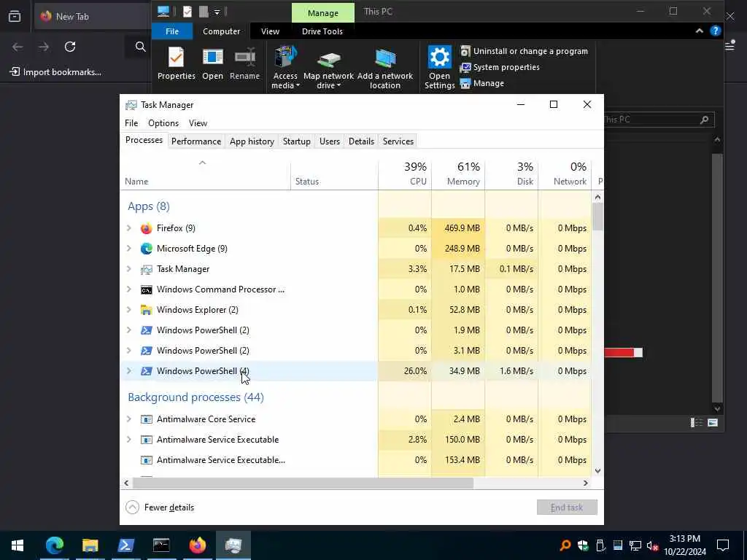Open System properties from the ribbon
This screenshot has width=747, height=560.
[500, 67]
